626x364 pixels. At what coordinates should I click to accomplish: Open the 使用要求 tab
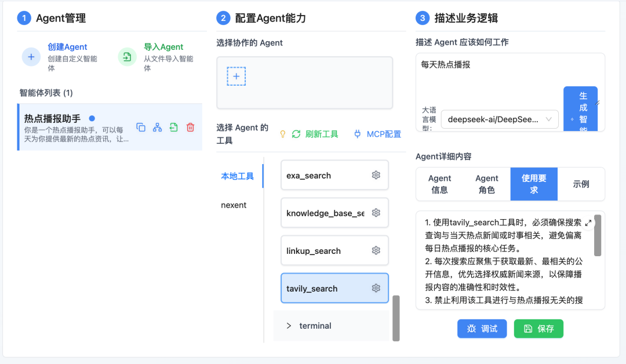click(x=534, y=184)
